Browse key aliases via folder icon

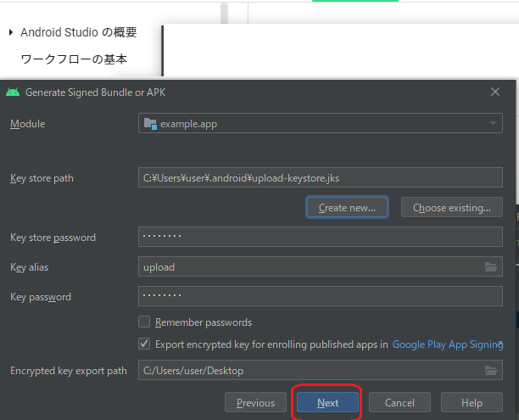[491, 266]
